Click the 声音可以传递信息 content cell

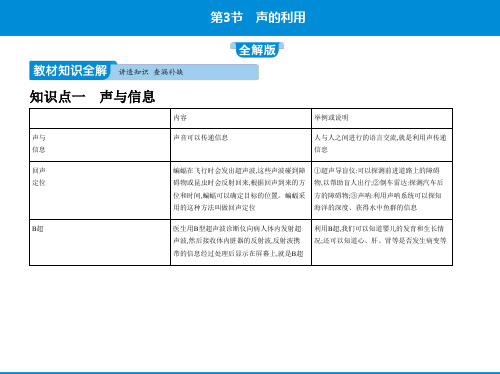[x=241, y=145]
